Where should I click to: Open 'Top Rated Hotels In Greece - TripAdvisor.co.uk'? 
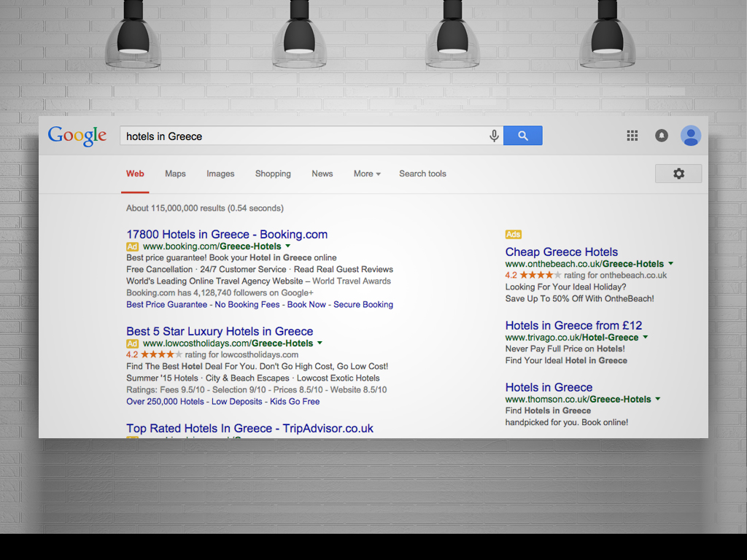pos(249,429)
